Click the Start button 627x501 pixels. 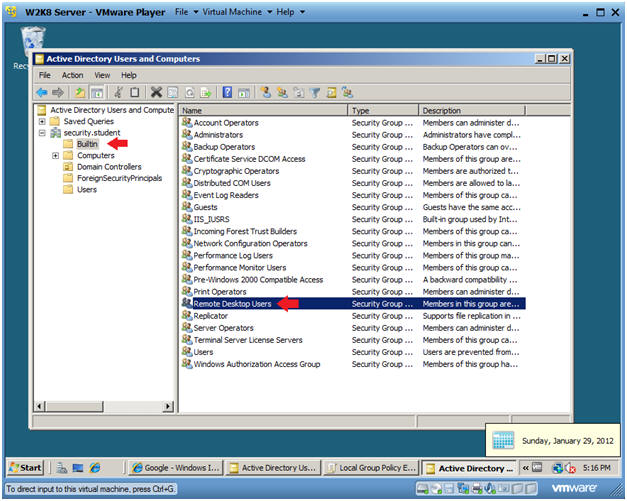tap(25, 467)
